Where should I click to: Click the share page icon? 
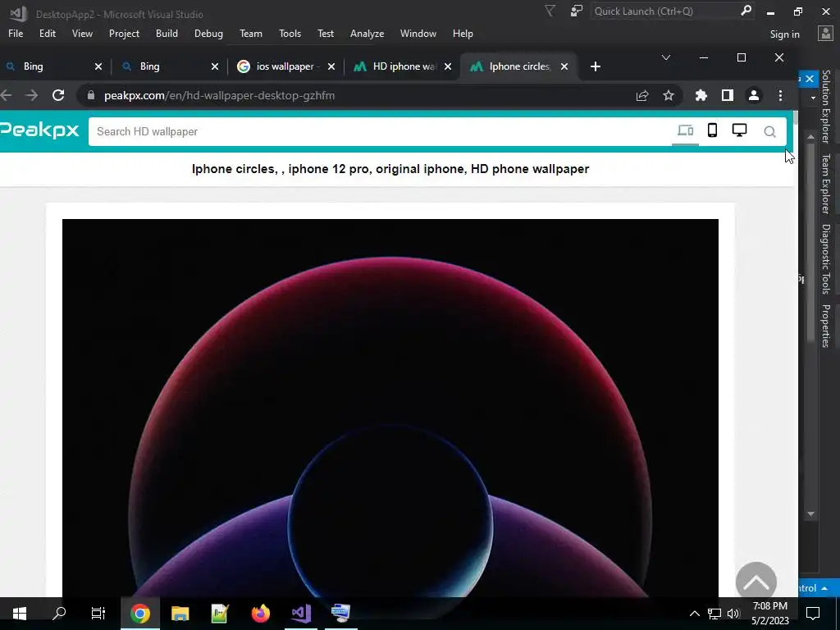tap(642, 95)
